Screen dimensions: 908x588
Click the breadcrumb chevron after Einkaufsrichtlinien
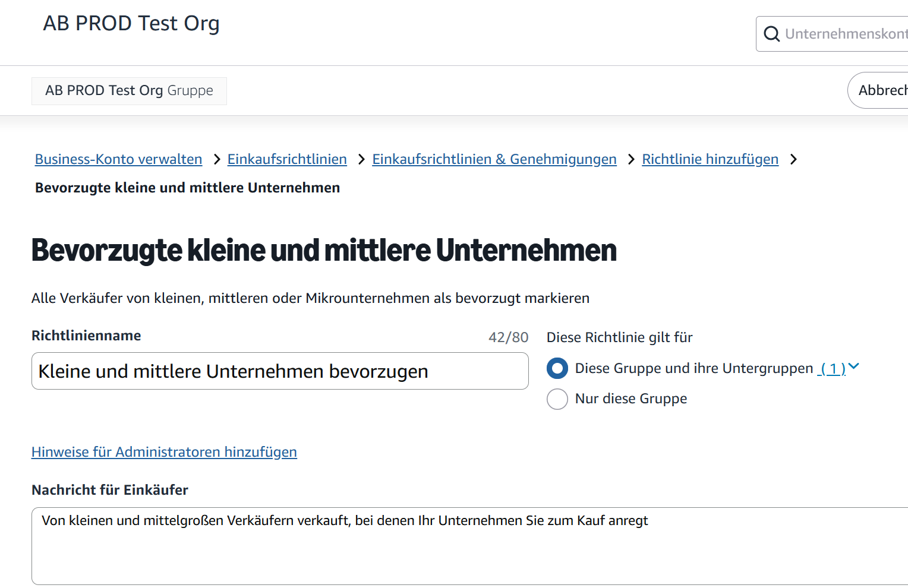[361, 159]
